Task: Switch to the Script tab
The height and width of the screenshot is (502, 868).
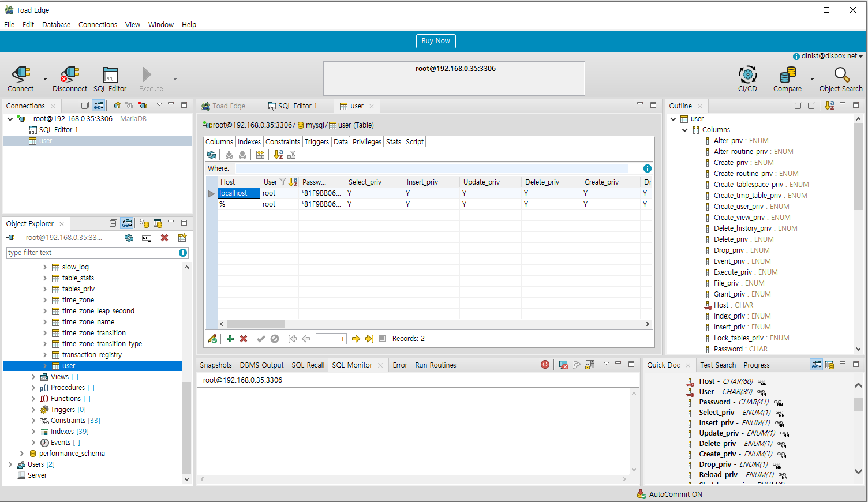Action: pos(414,142)
